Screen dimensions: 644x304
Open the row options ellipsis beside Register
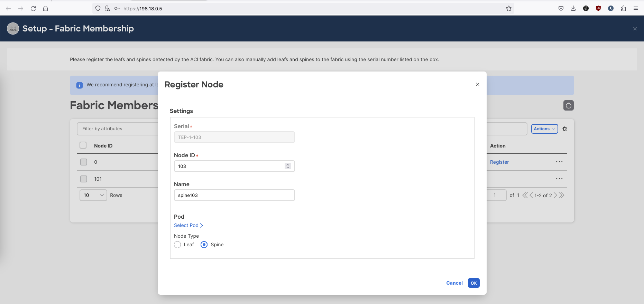tap(559, 162)
